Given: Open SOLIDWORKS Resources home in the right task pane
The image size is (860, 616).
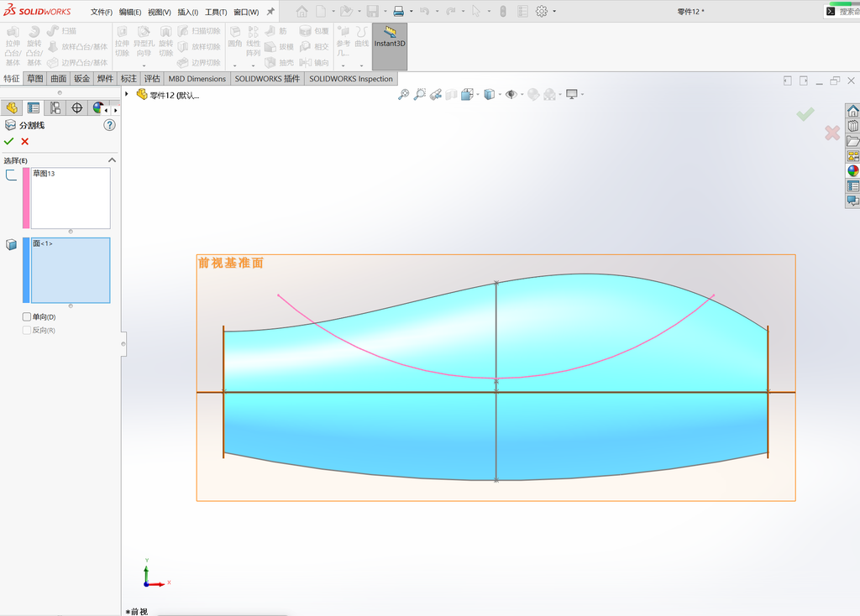Looking at the screenshot, I should (x=853, y=111).
